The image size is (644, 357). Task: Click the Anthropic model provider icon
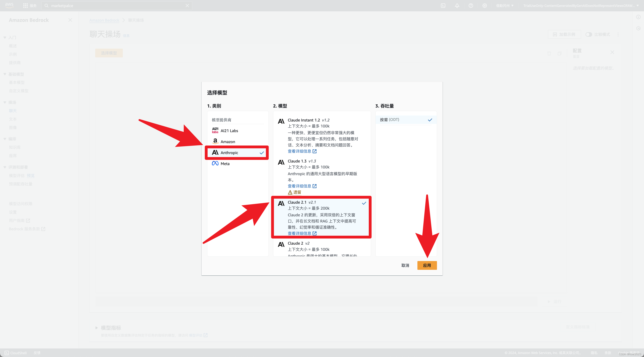coord(214,153)
